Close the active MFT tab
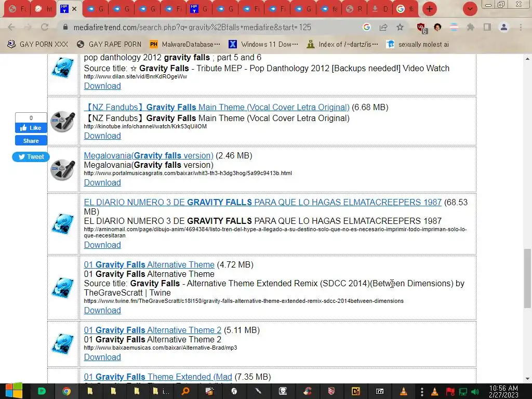 point(74,9)
